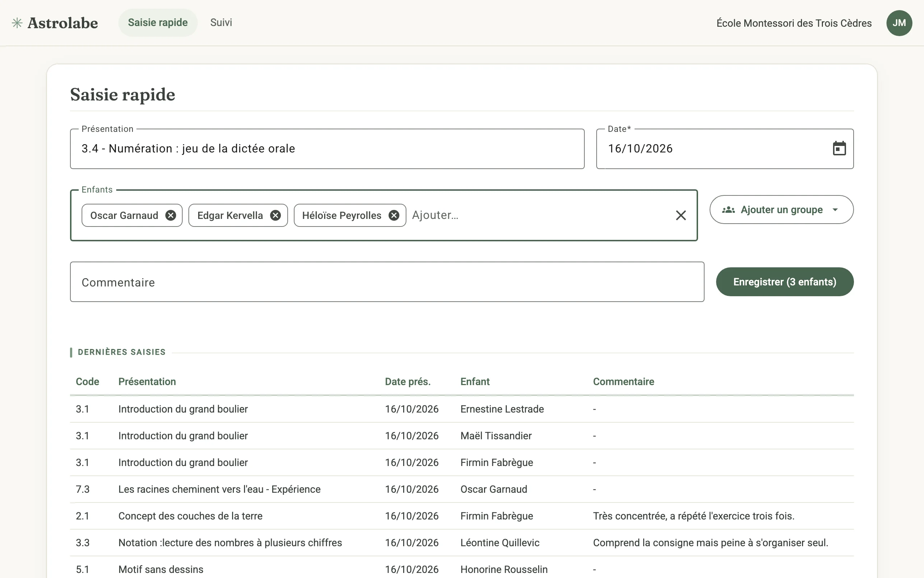This screenshot has width=924, height=578.
Task: Open the calendar date picker icon
Action: click(839, 149)
